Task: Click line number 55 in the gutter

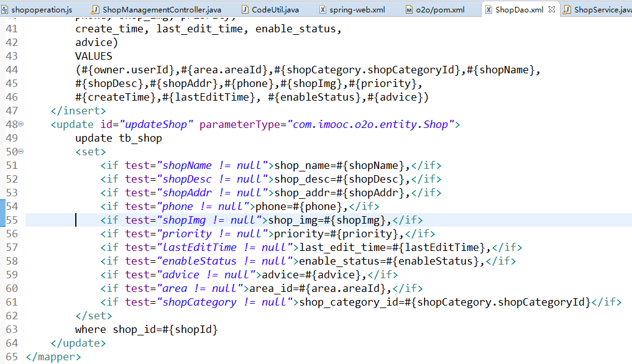Action: click(12, 220)
